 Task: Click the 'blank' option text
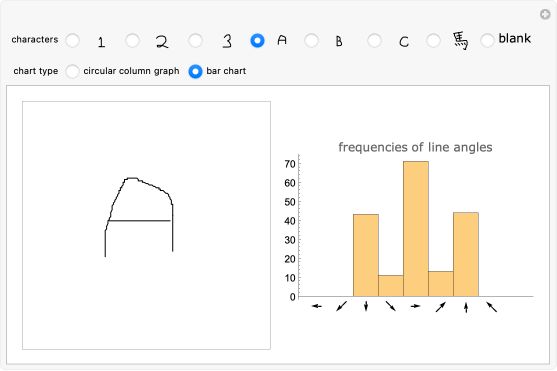(515, 38)
